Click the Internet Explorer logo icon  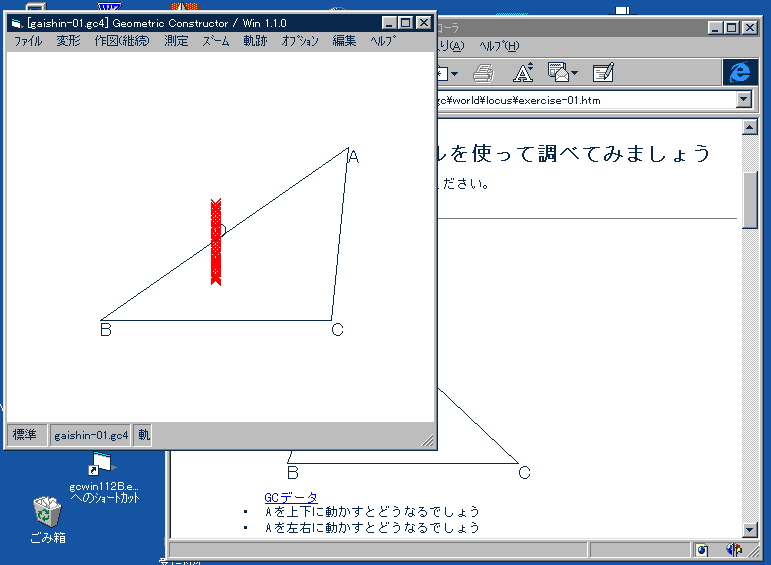pos(740,72)
